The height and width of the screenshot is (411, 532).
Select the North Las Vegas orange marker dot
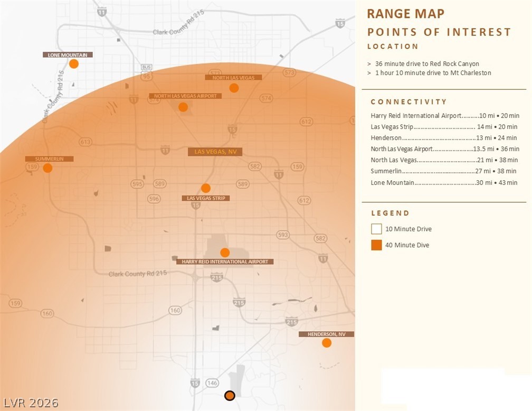(234, 88)
